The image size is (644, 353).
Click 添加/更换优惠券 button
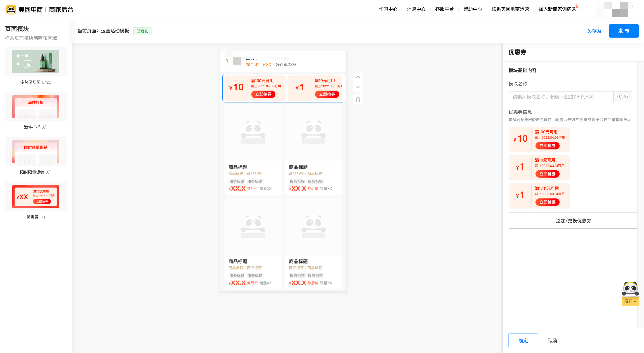tap(573, 221)
